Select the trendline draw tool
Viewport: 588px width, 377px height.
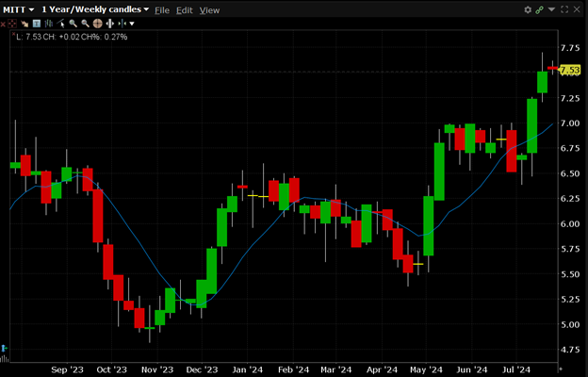tap(60, 24)
